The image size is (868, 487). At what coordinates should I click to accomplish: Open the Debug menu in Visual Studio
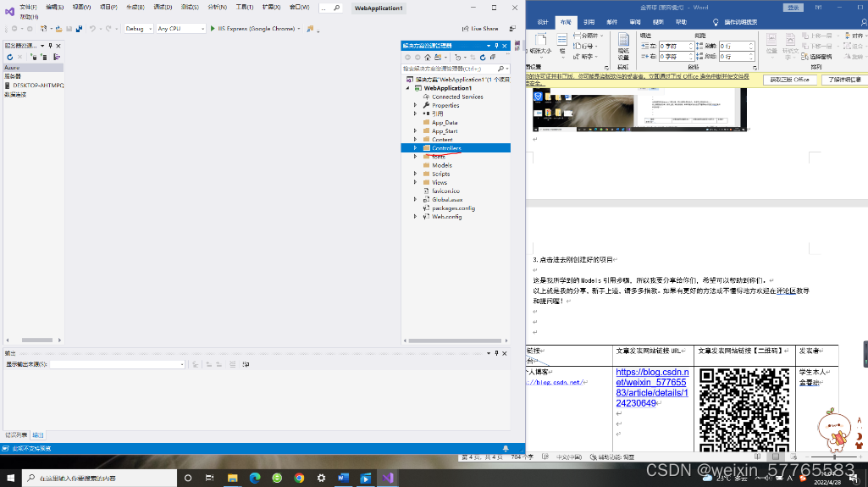163,7
